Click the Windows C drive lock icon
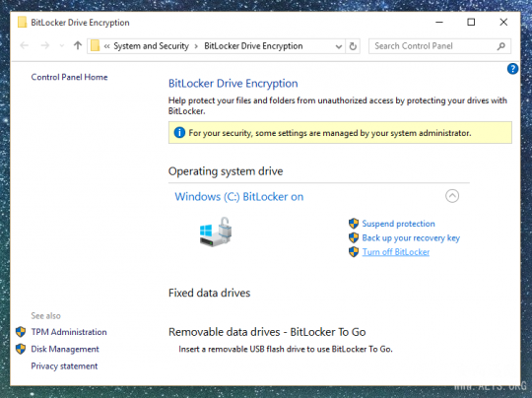Image resolution: width=532 pixels, height=398 pixels. (x=216, y=232)
